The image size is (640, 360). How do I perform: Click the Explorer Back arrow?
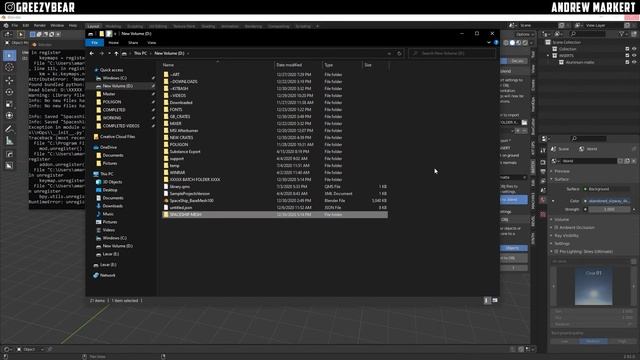click(92, 53)
